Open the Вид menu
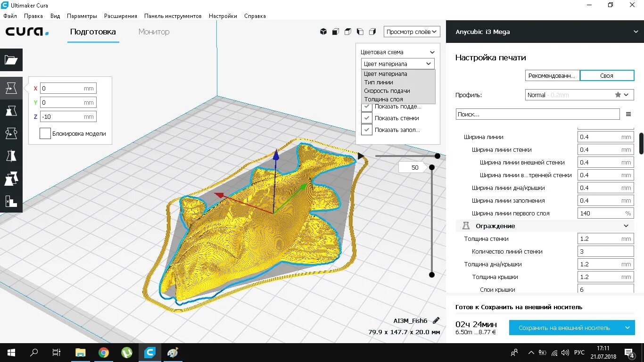 pyautogui.click(x=55, y=16)
